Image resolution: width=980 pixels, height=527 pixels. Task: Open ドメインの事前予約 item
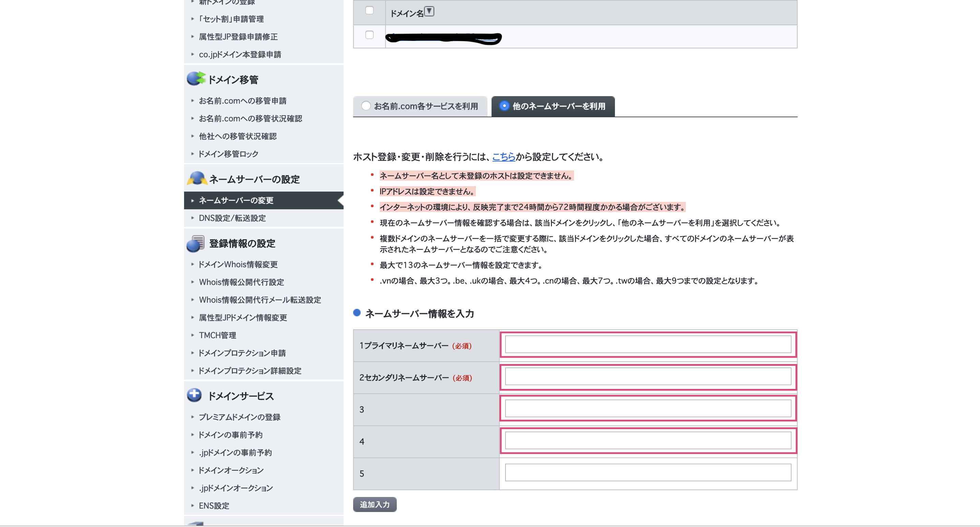coord(230,435)
